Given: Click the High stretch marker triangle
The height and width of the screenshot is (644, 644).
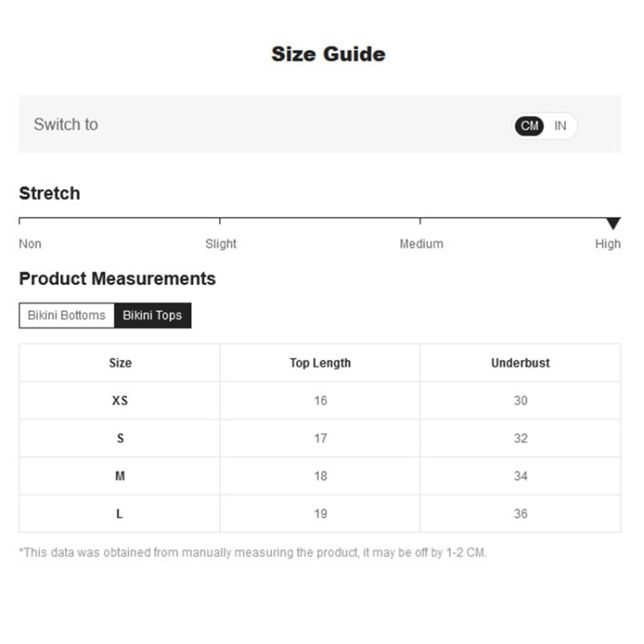Looking at the screenshot, I should point(613,223).
